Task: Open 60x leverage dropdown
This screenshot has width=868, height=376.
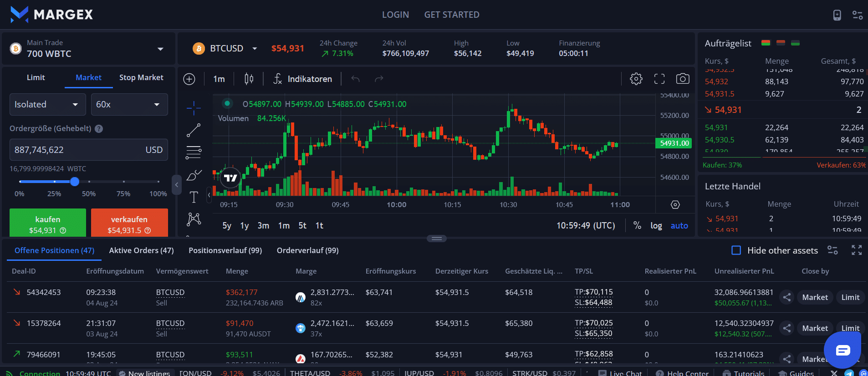Action: click(129, 105)
